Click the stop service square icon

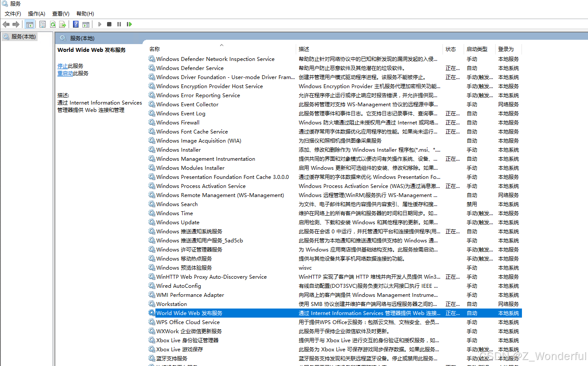109,24
